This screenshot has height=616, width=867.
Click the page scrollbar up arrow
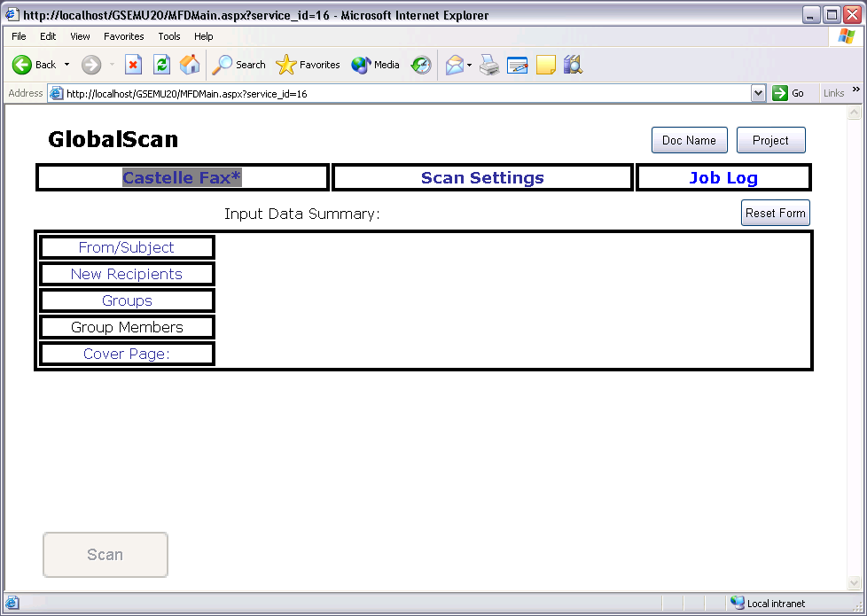click(855, 113)
